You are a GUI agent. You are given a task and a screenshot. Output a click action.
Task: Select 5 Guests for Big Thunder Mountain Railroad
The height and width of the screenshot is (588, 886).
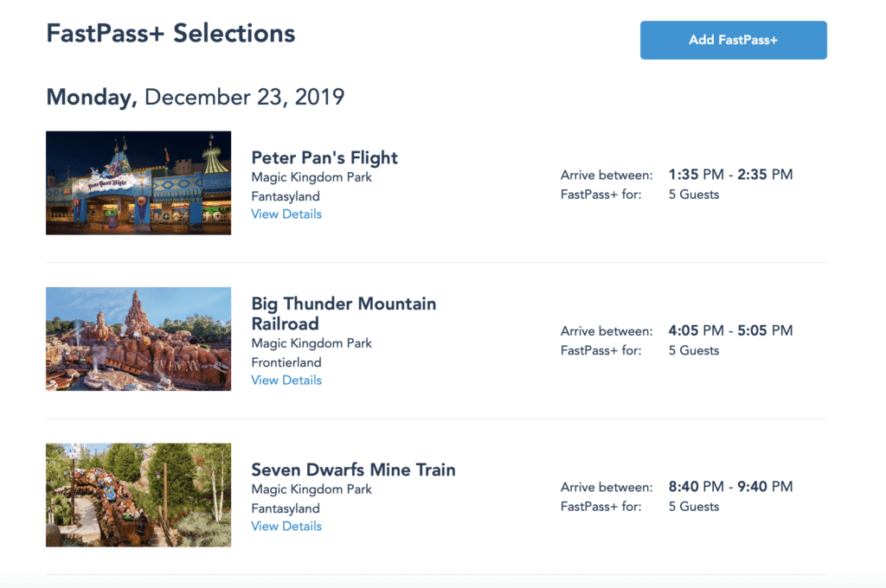coord(694,350)
